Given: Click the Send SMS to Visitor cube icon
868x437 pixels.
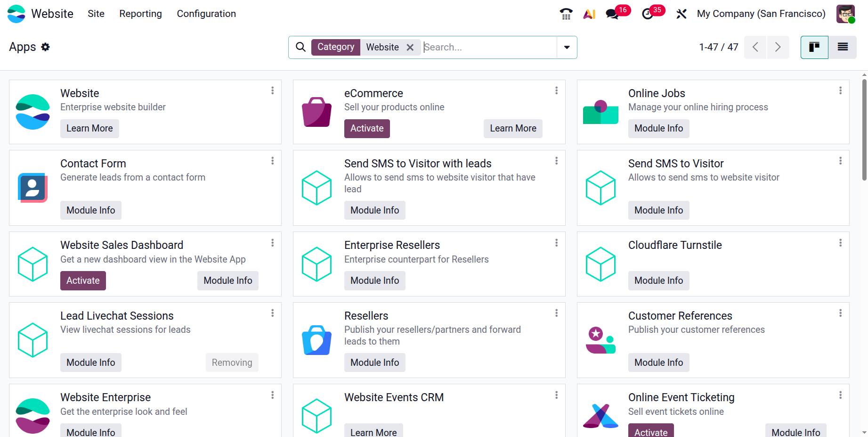Looking at the screenshot, I should click(601, 188).
